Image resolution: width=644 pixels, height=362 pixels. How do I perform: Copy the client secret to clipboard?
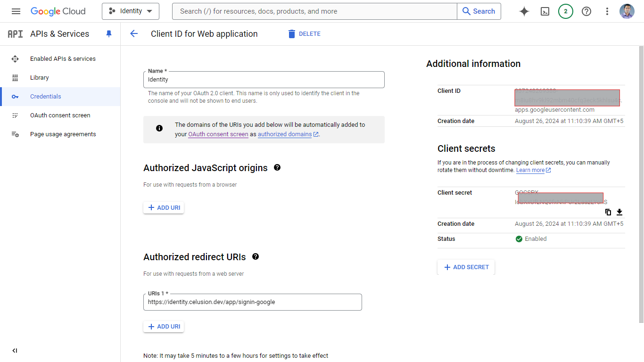click(608, 212)
